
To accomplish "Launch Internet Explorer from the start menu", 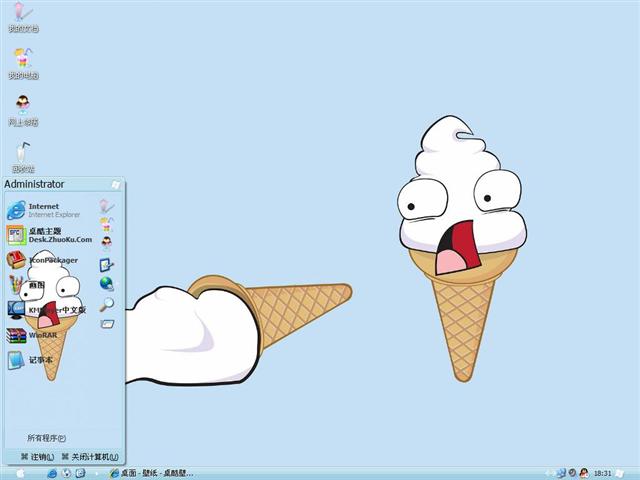I will tap(43, 210).
